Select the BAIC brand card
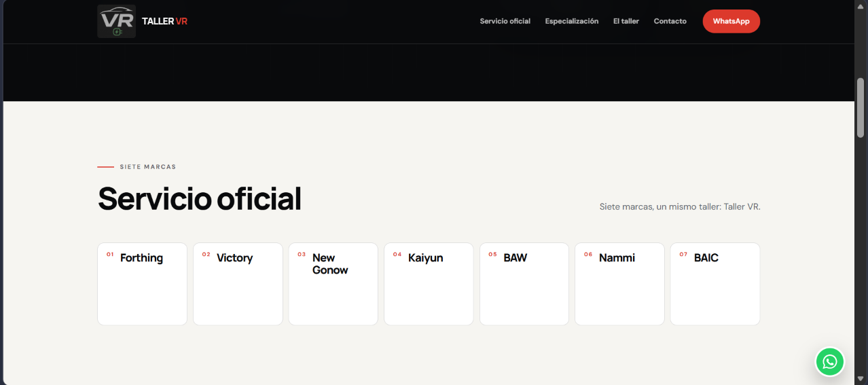 (x=715, y=284)
